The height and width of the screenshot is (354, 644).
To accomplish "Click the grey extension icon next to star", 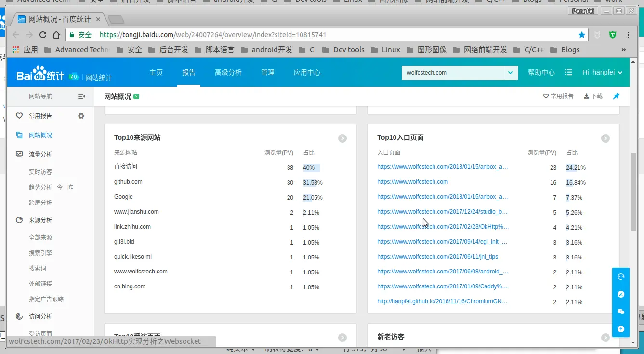I will click(x=597, y=35).
